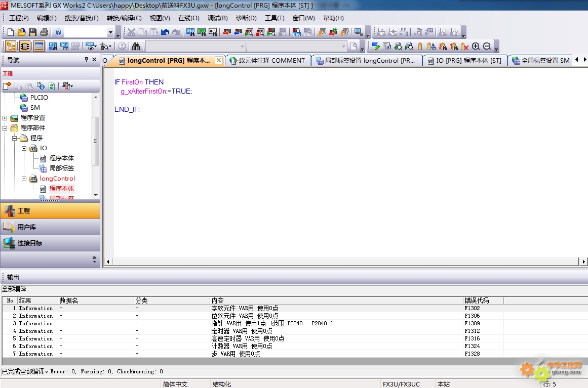
Task: Expand the 程序设置 tree node
Action: 5,118
